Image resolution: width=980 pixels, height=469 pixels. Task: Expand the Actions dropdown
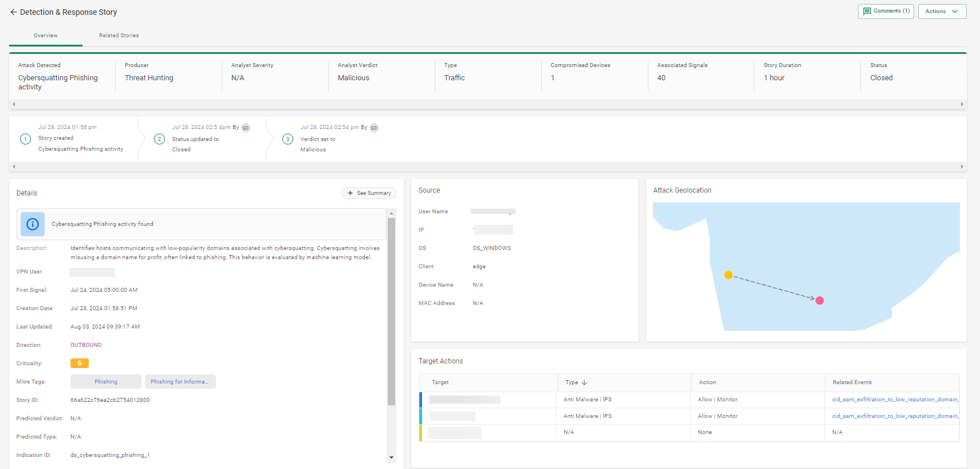pos(942,11)
